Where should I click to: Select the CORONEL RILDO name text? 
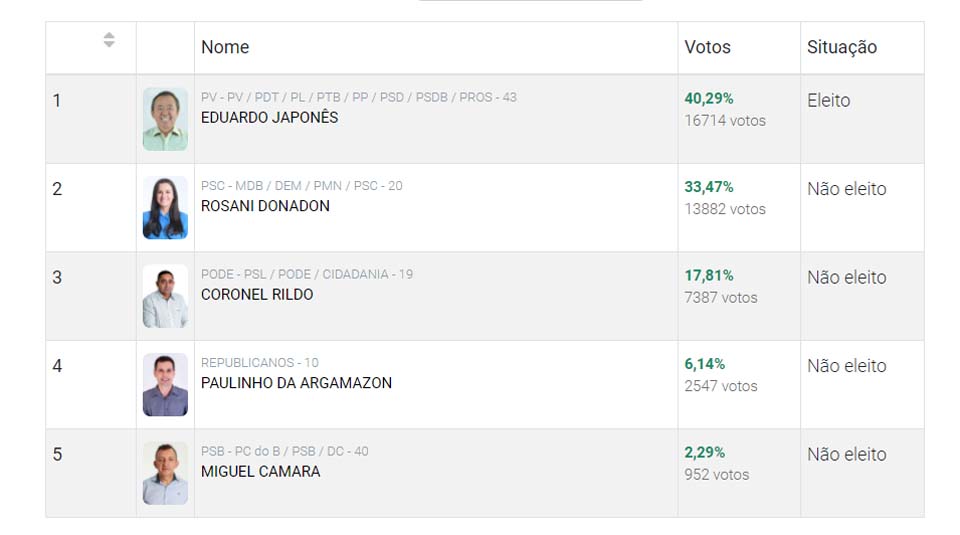tap(257, 295)
